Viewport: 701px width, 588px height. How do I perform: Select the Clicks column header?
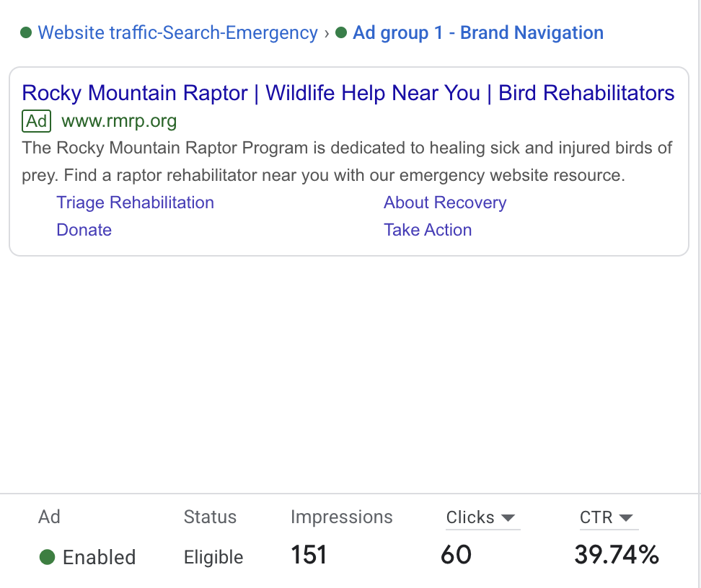coord(470,517)
